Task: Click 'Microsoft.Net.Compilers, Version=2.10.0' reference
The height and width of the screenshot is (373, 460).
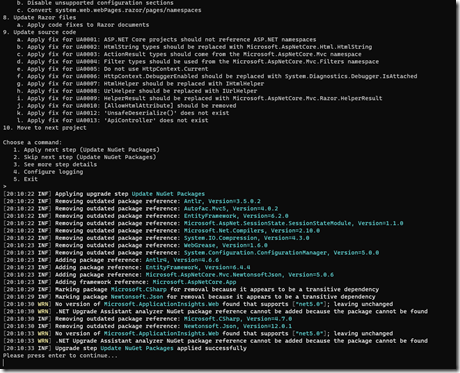Action: pyautogui.click(x=252, y=230)
